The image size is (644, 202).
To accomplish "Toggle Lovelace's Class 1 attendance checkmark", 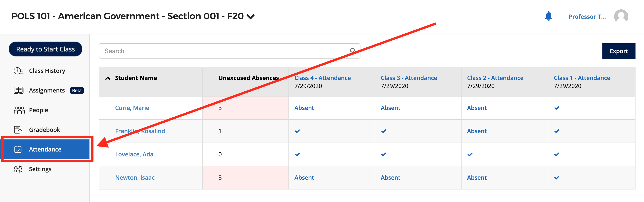I will point(557,154).
